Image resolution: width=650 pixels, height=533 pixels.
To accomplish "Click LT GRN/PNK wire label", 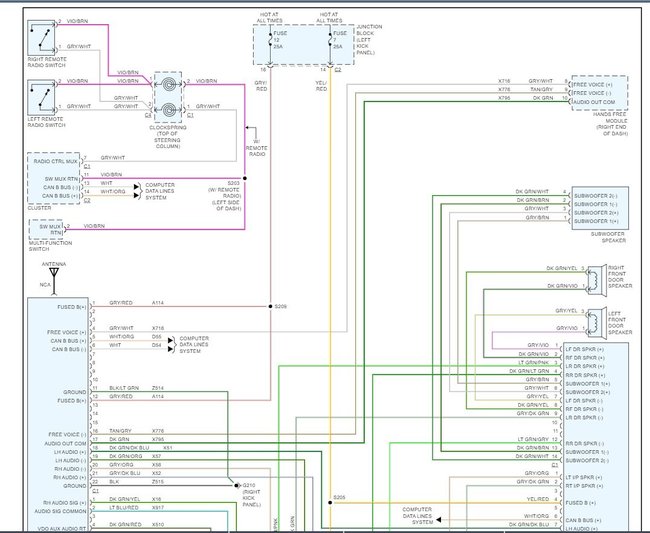I will pyautogui.click(x=533, y=363).
